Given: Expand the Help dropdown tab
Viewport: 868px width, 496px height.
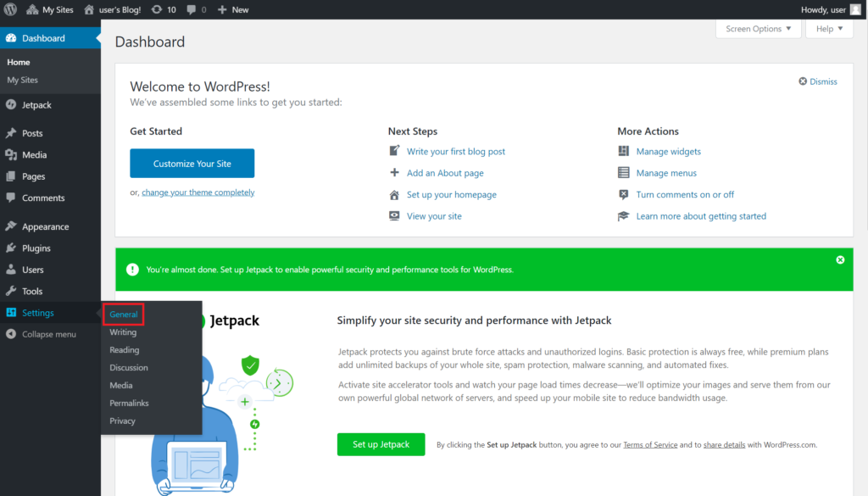Looking at the screenshot, I should click(x=829, y=29).
